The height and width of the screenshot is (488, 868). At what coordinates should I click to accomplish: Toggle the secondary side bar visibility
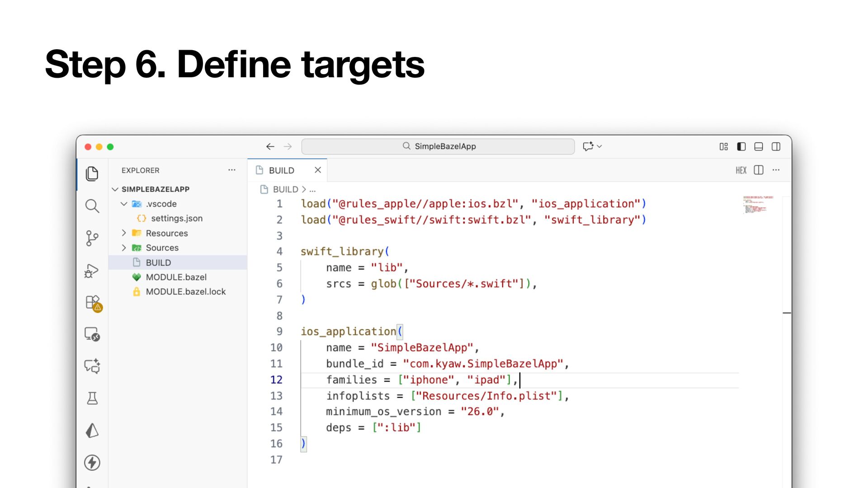tap(776, 146)
